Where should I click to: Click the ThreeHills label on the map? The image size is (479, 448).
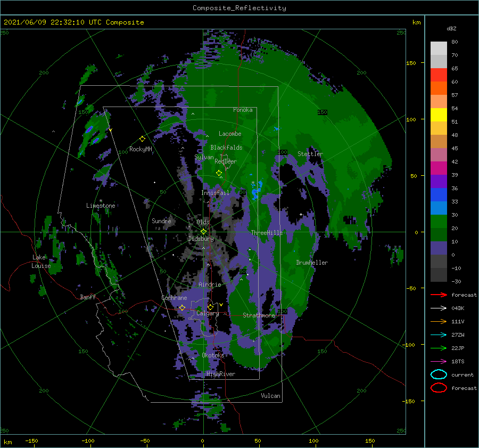click(x=267, y=233)
